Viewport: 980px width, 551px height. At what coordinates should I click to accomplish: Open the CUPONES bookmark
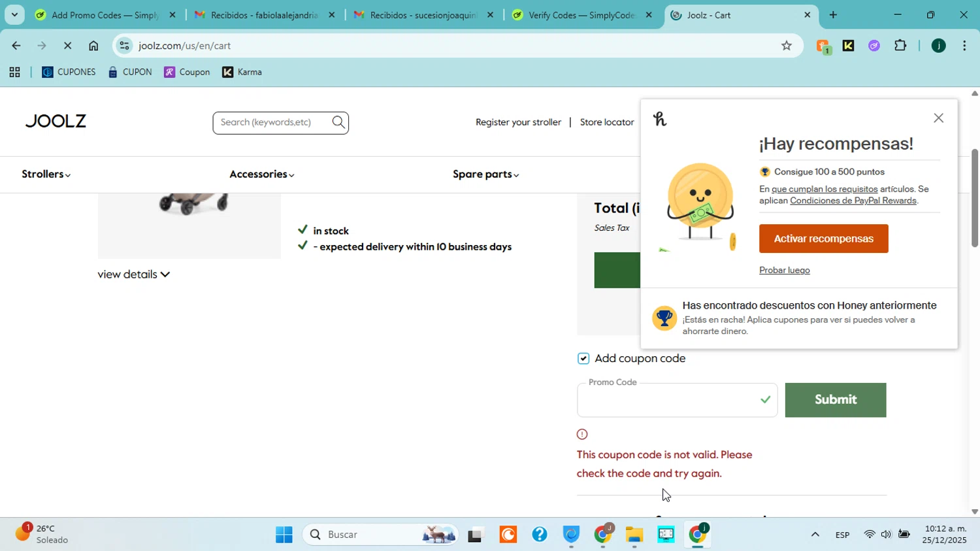tap(69, 73)
